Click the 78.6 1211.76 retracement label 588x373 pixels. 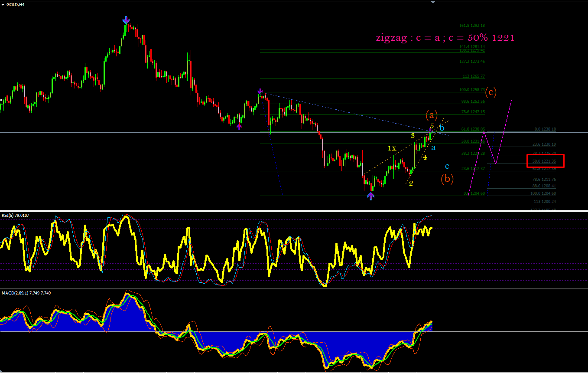pos(544,180)
